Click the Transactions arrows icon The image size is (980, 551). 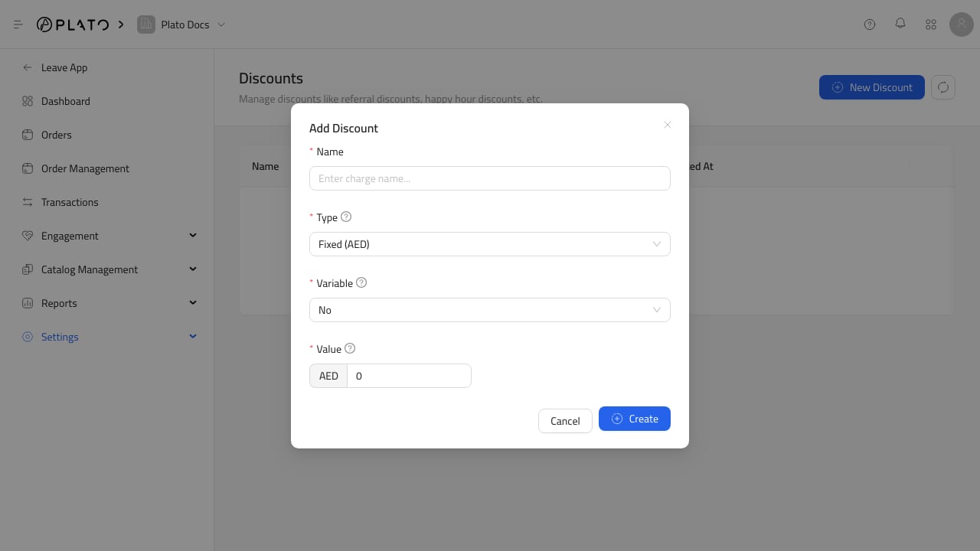[28, 202]
